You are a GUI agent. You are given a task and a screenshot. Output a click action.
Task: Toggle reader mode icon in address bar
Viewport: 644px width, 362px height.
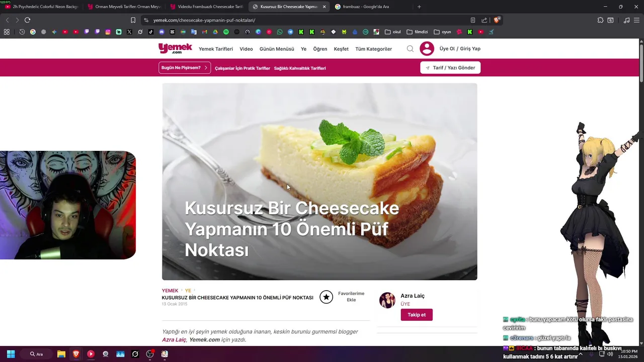coord(472,20)
